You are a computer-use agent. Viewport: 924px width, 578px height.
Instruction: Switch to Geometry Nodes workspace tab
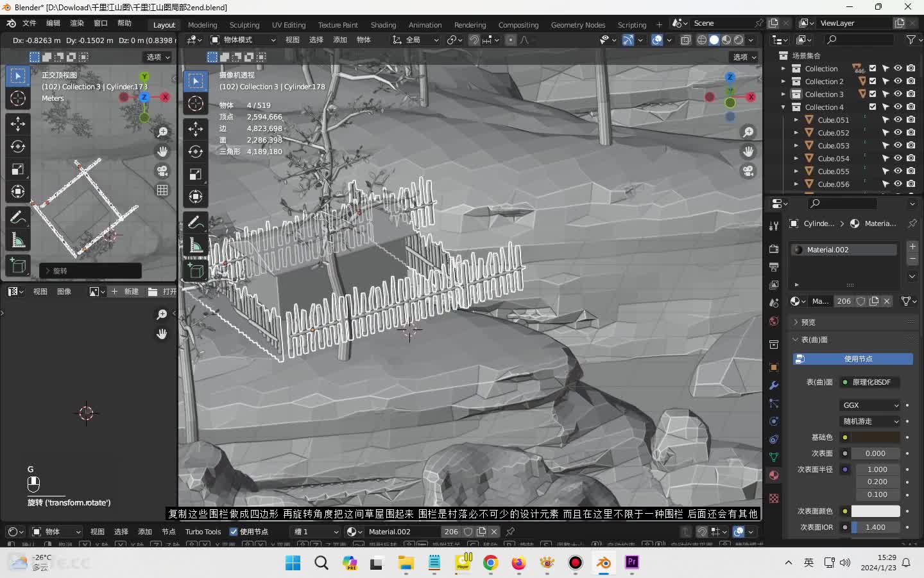tap(577, 25)
